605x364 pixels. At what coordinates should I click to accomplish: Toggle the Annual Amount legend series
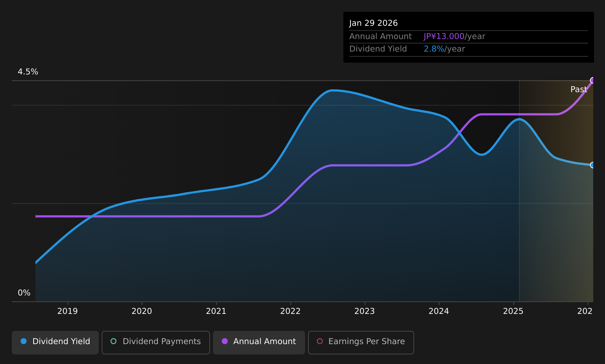[259, 342]
